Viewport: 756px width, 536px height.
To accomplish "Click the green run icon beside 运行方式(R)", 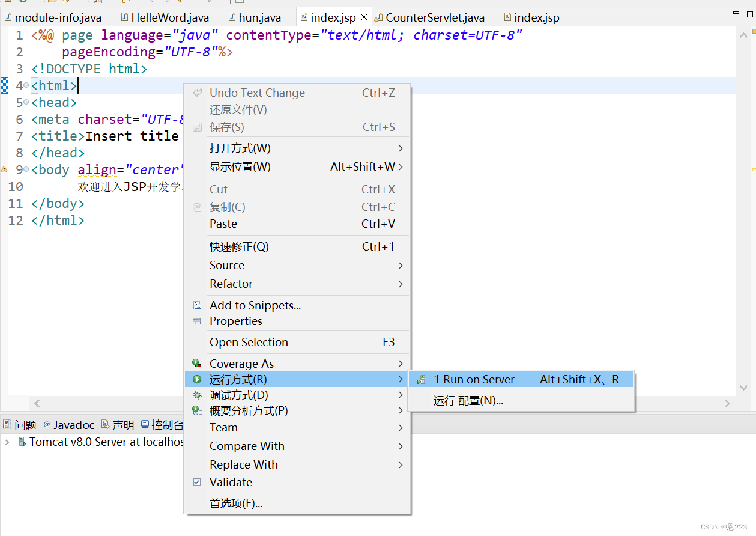I will (x=197, y=379).
